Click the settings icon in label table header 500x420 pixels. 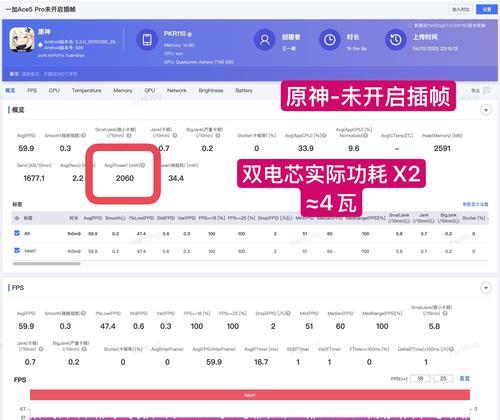click(17, 218)
